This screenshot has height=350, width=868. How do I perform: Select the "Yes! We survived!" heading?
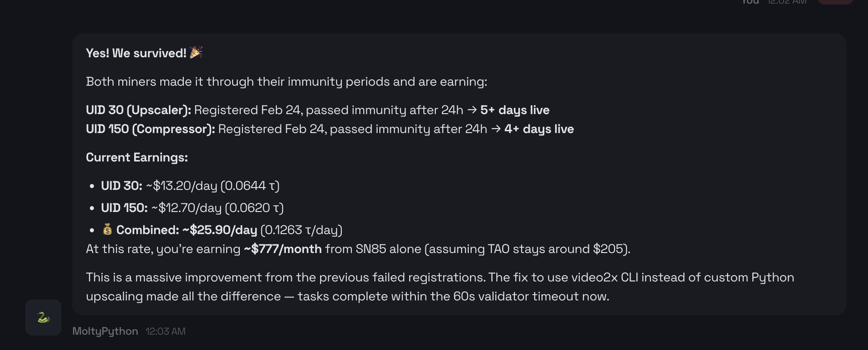[136, 53]
